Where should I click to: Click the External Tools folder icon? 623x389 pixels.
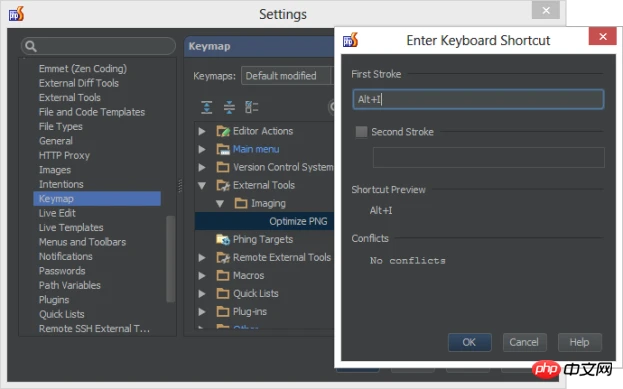pos(223,185)
